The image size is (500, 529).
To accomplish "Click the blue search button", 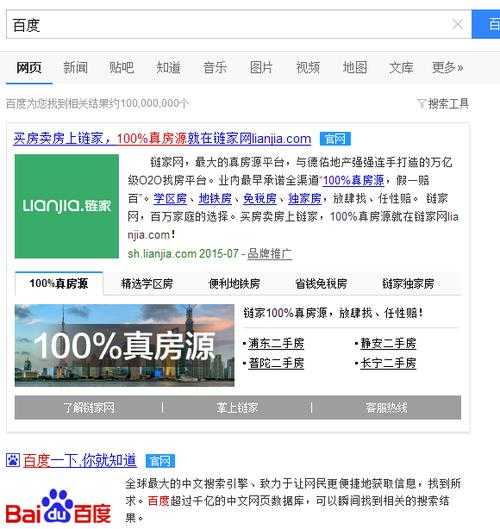I will [x=486, y=25].
